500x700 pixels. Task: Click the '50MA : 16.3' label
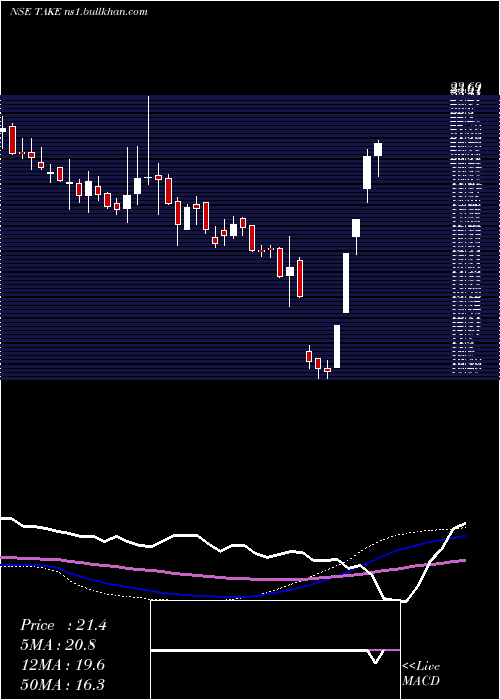click(x=62, y=684)
